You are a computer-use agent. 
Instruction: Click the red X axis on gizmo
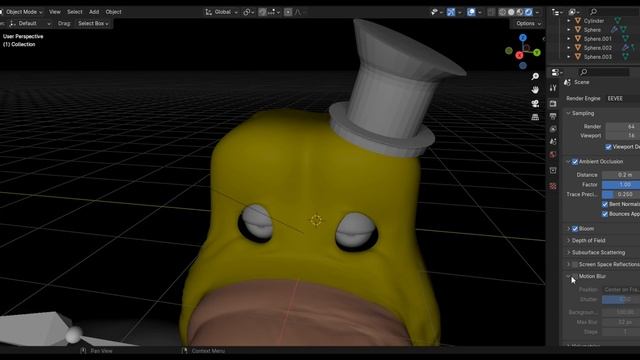(519, 55)
